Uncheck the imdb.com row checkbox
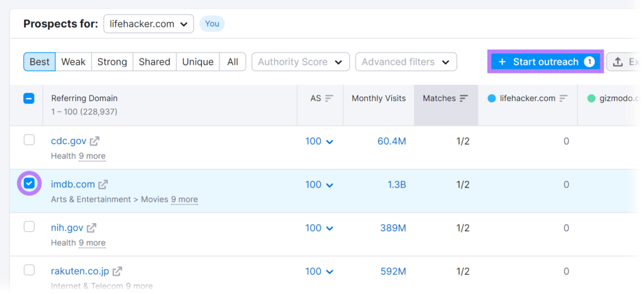Screen dimensions: 644x294 coord(29,183)
